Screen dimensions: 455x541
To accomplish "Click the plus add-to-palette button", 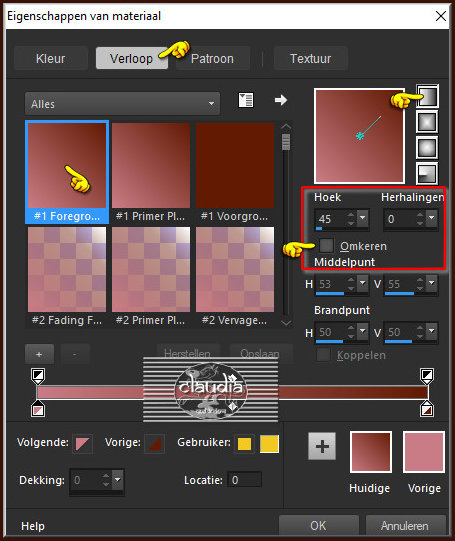I will [x=322, y=446].
